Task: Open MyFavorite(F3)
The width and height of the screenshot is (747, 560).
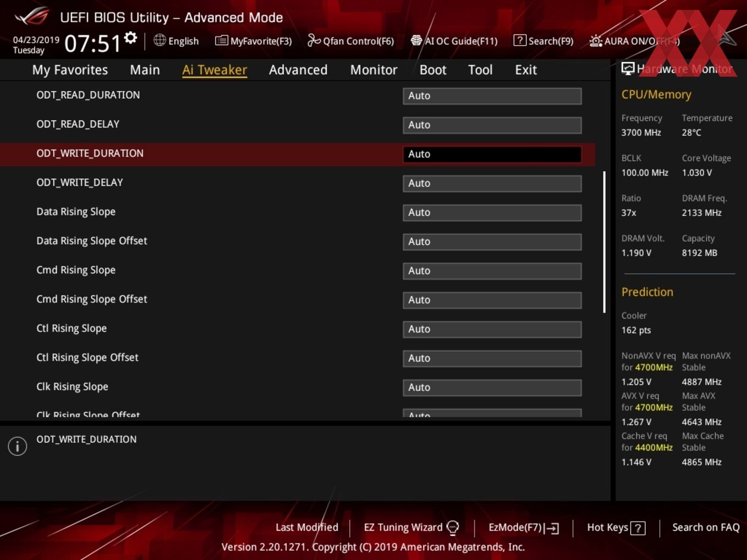Action: tap(253, 41)
